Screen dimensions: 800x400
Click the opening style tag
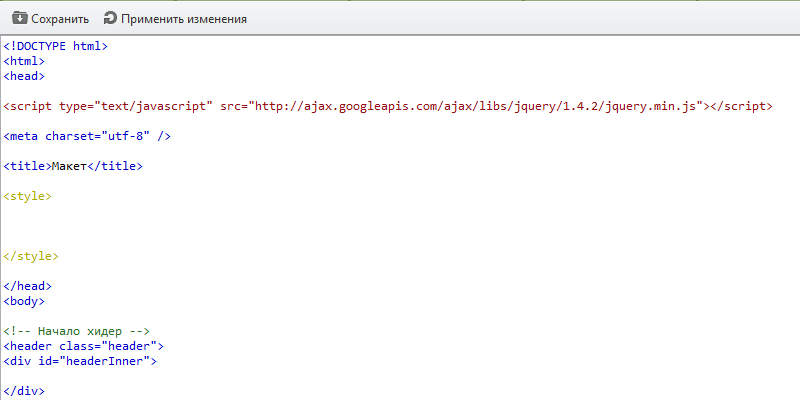tap(27, 196)
